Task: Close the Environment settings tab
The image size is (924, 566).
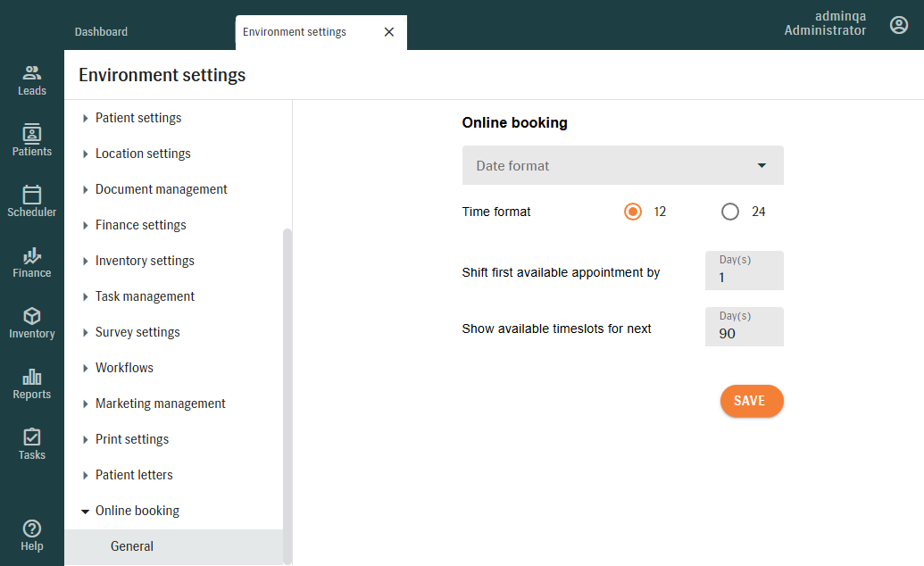Action: 388,32
